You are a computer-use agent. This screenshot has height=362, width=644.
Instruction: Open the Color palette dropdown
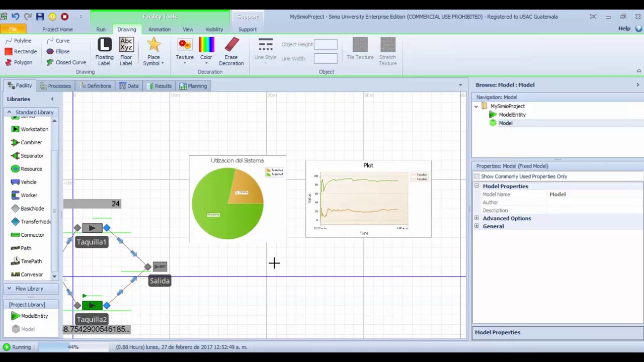(x=206, y=52)
